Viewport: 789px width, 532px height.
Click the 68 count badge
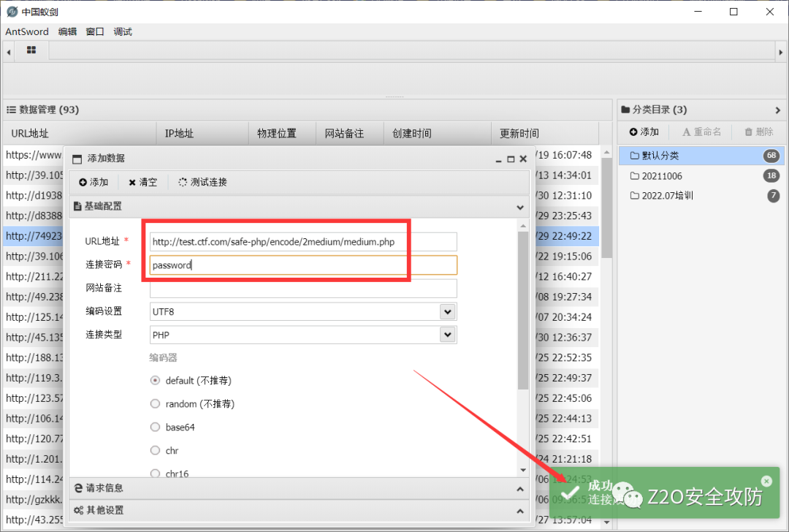coord(771,156)
